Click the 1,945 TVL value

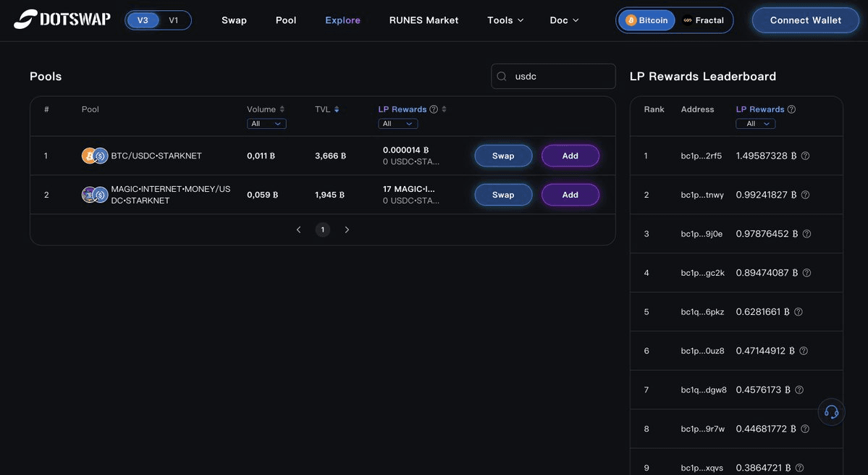point(329,194)
